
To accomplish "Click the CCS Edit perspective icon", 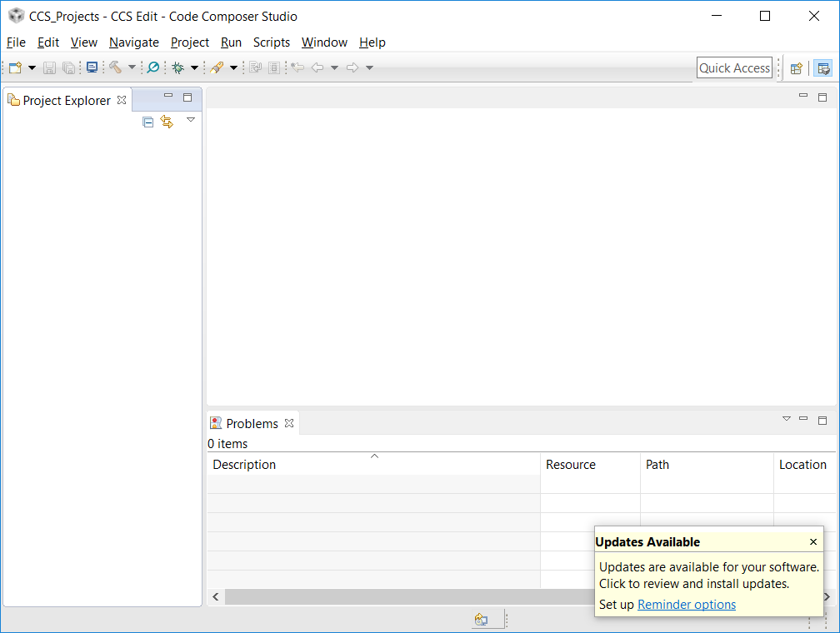I will tap(823, 67).
